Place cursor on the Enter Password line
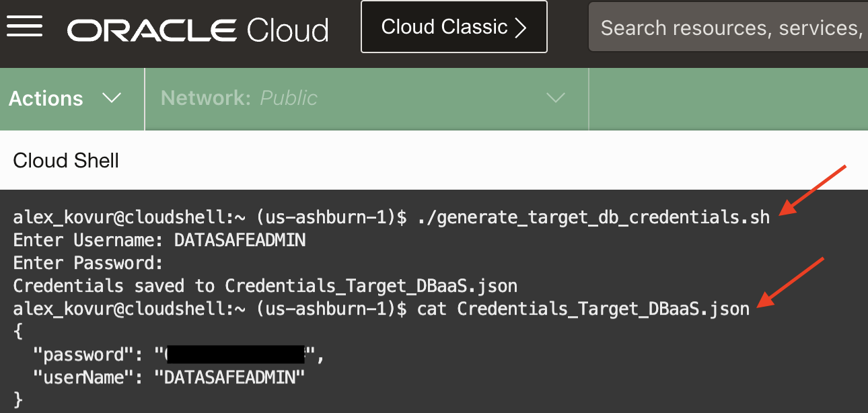The image size is (868, 413). (88, 263)
